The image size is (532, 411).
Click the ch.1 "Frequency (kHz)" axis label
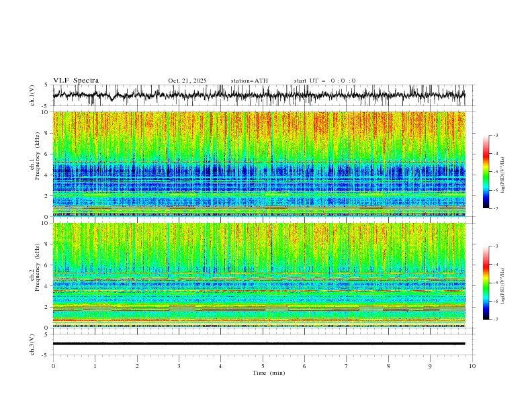(38, 155)
